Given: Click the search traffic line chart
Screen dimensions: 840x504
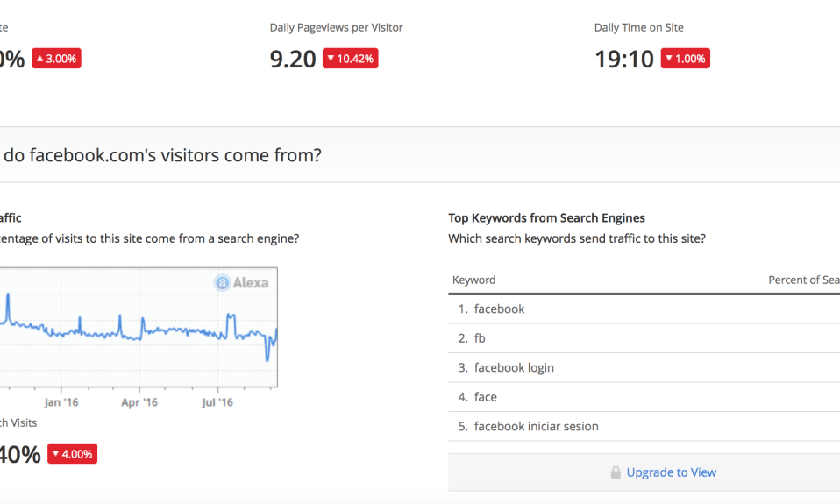Looking at the screenshot, I should (x=140, y=329).
